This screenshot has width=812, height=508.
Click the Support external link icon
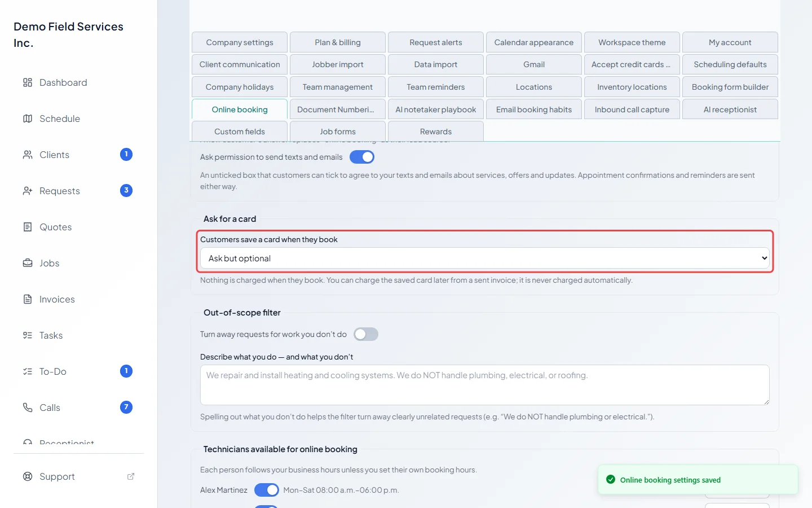[131, 476]
